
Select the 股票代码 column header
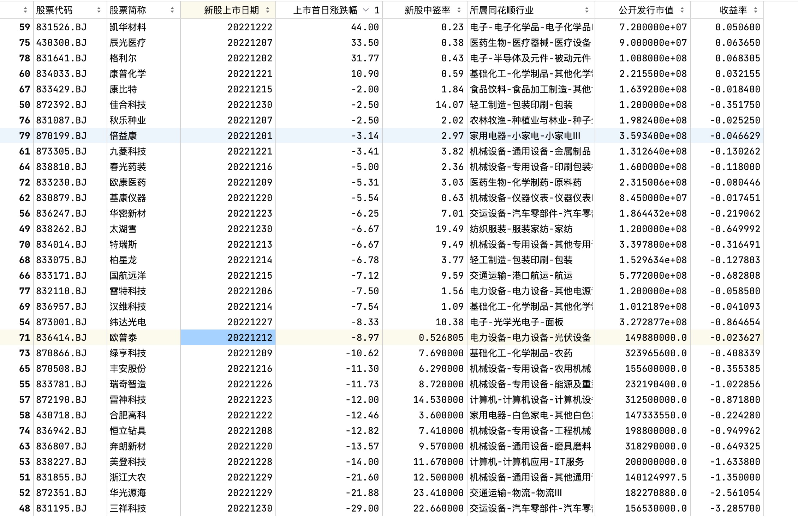coord(54,10)
